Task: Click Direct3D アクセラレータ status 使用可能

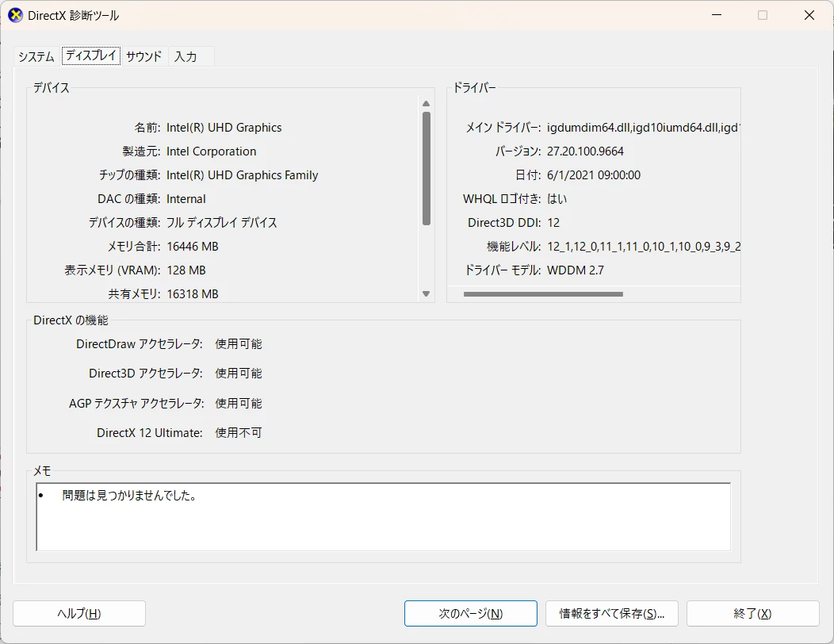Action: pos(239,374)
